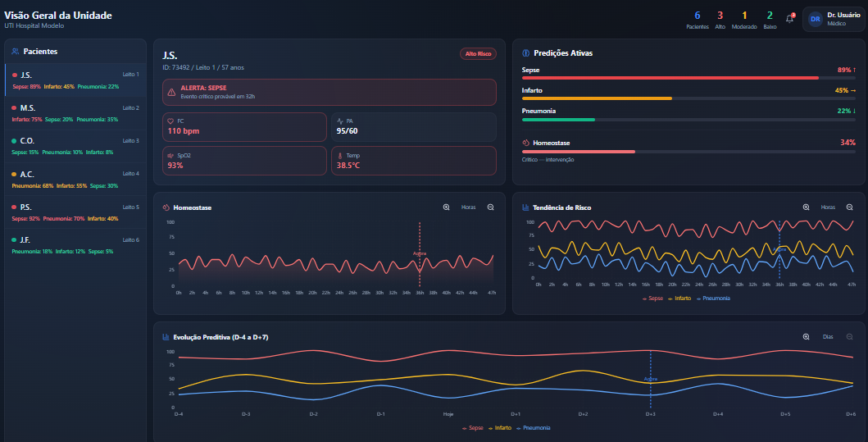Open the ALERTA: SEPSE alert banner

[329, 92]
